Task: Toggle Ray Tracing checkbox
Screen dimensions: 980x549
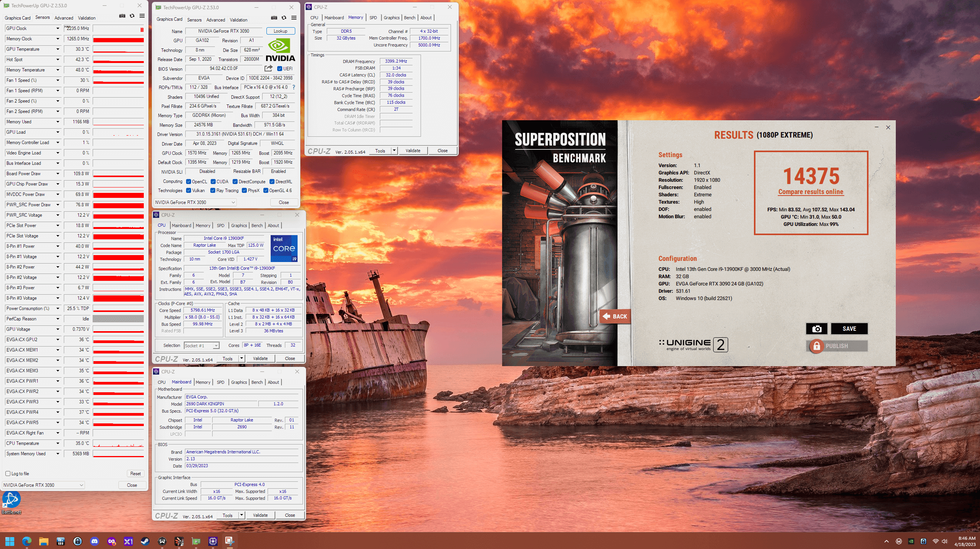Action: [x=213, y=191]
